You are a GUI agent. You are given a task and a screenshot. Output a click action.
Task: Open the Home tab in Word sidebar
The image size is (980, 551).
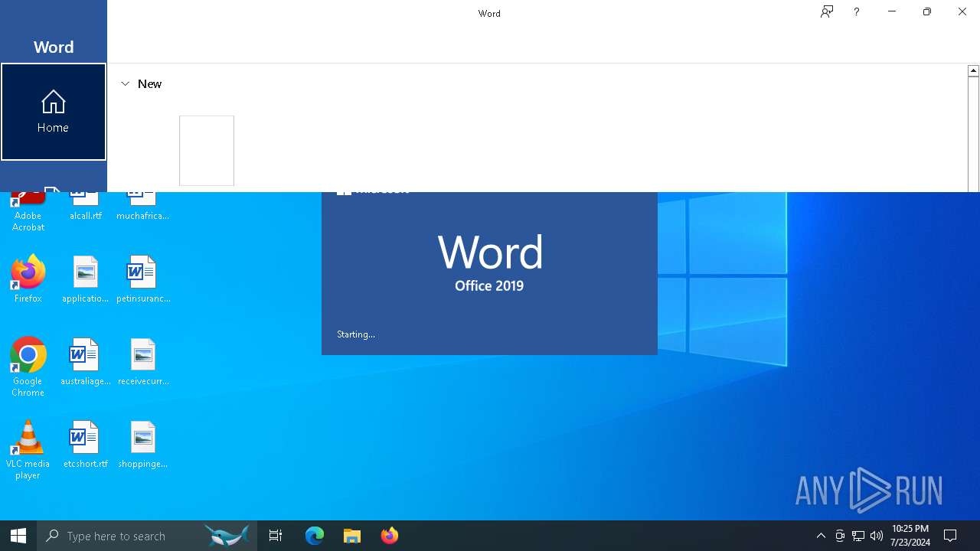(x=54, y=112)
